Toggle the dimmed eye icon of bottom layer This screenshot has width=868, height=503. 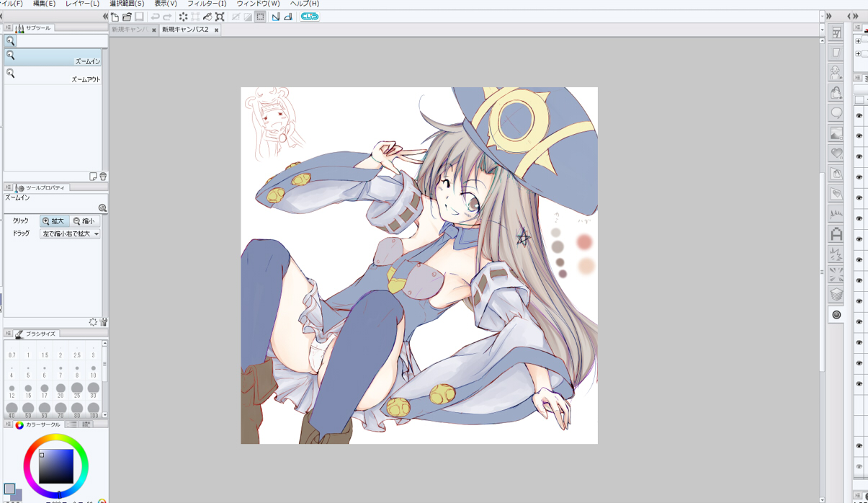[x=859, y=466]
